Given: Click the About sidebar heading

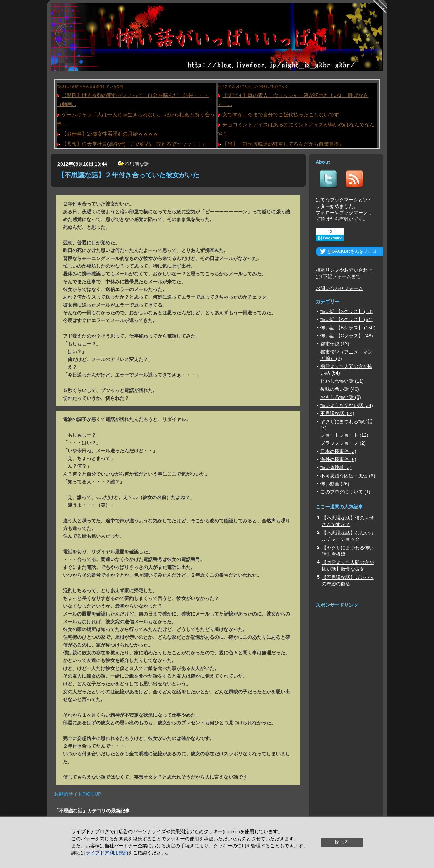Looking at the screenshot, I should [x=323, y=162].
